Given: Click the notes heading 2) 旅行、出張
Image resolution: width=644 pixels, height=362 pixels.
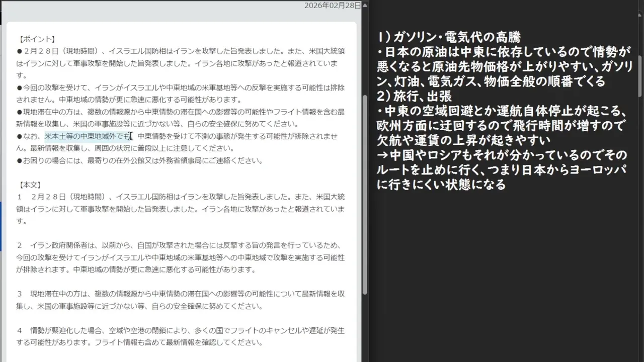Looking at the screenshot, I should (x=415, y=96).
